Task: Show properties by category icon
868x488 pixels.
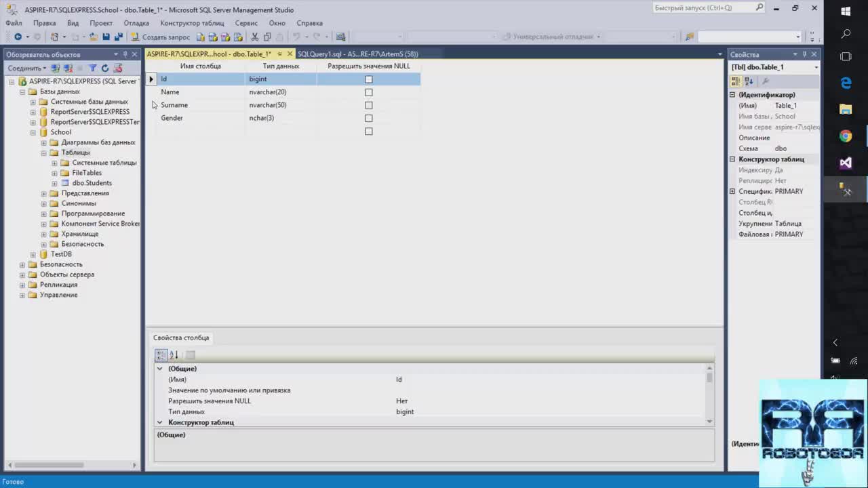Action: pos(736,81)
